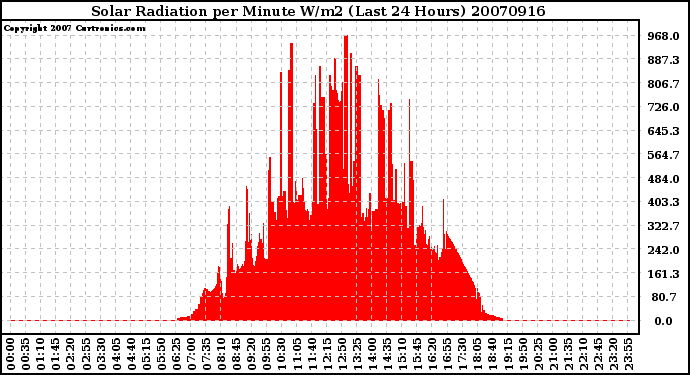Viewport: 690px width, 375px height.
Task: Click the 12:50 time label
Action: [x=341, y=355]
